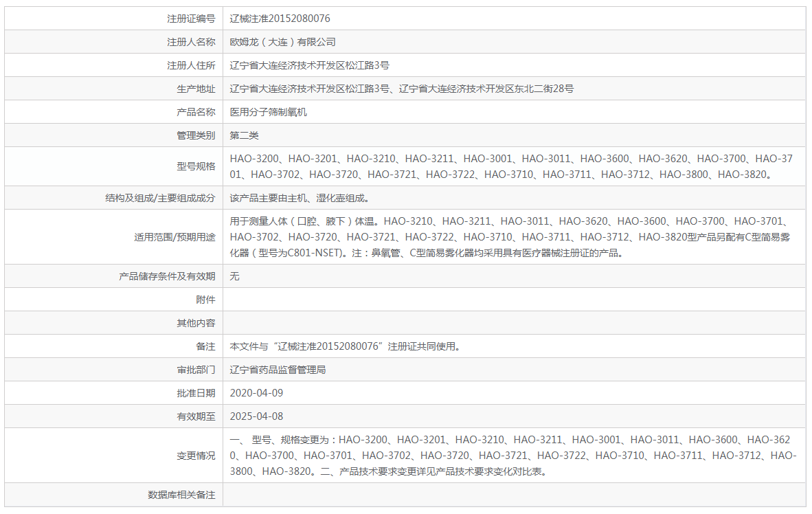This screenshot has width=812, height=514.
Task: Select the 审批部门 label
Action: tap(196, 370)
